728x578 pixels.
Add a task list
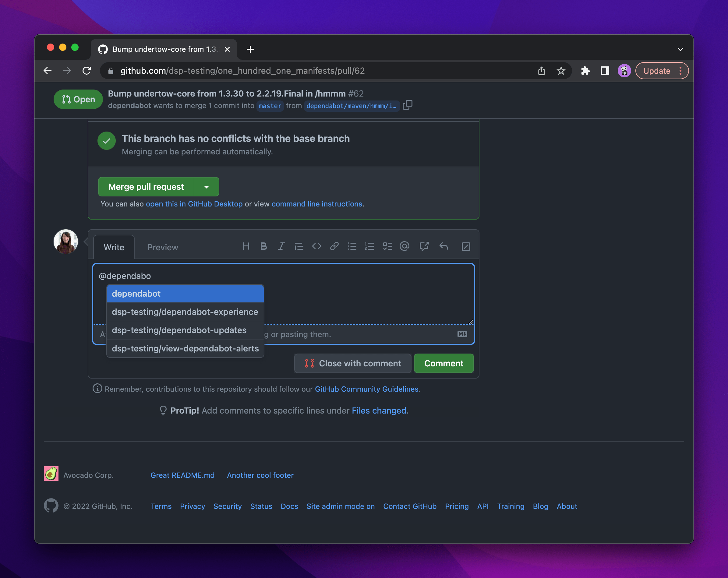click(x=388, y=246)
